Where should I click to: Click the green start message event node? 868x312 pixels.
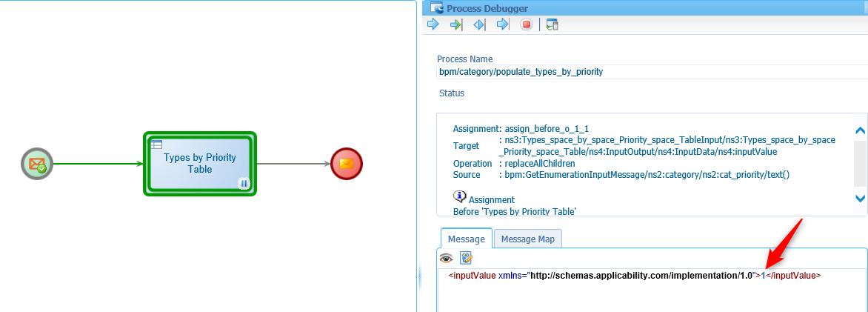coord(37,164)
